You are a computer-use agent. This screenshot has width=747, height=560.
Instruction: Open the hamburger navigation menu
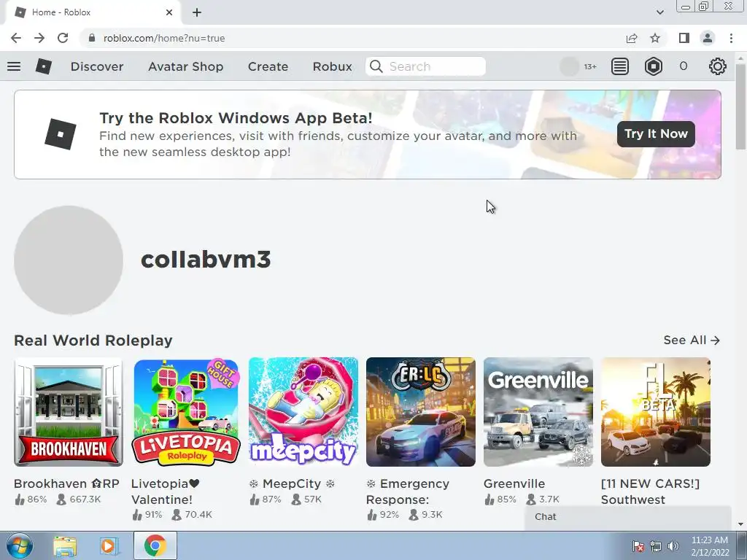pos(14,66)
